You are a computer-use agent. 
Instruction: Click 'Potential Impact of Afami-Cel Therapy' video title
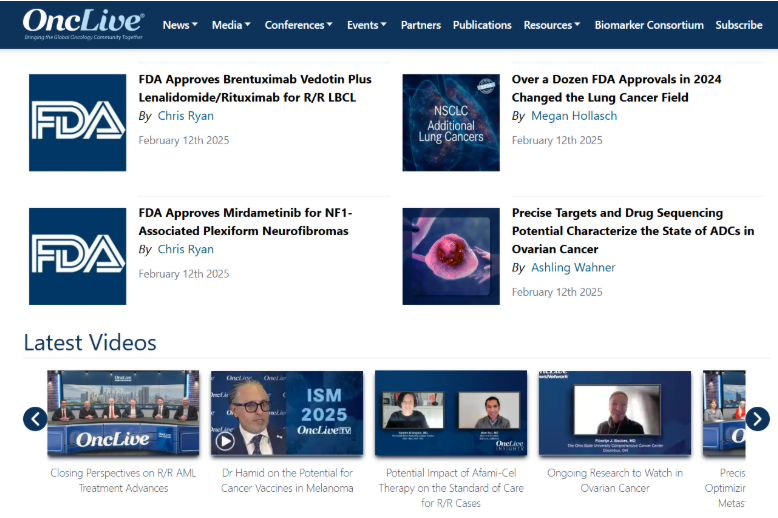451,488
